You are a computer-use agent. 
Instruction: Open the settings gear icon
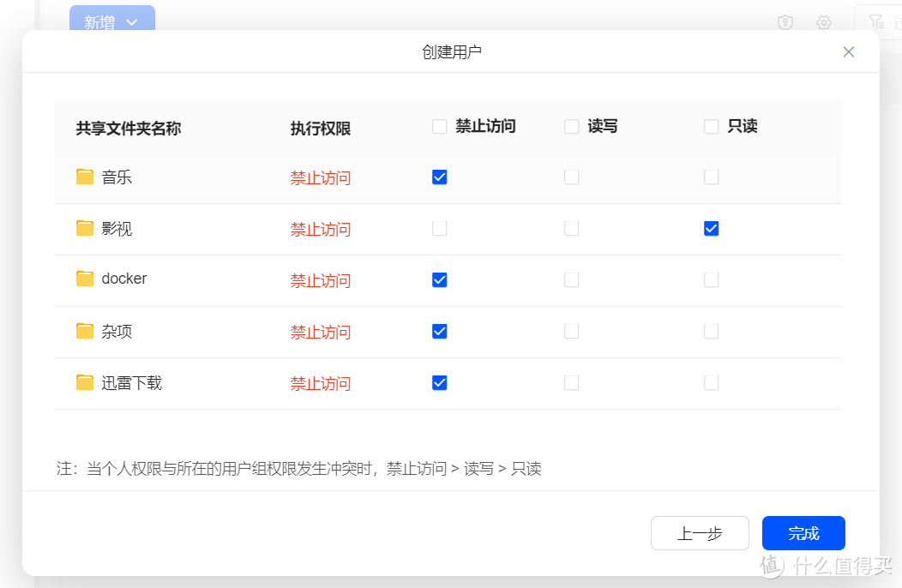pyautogui.click(x=824, y=22)
